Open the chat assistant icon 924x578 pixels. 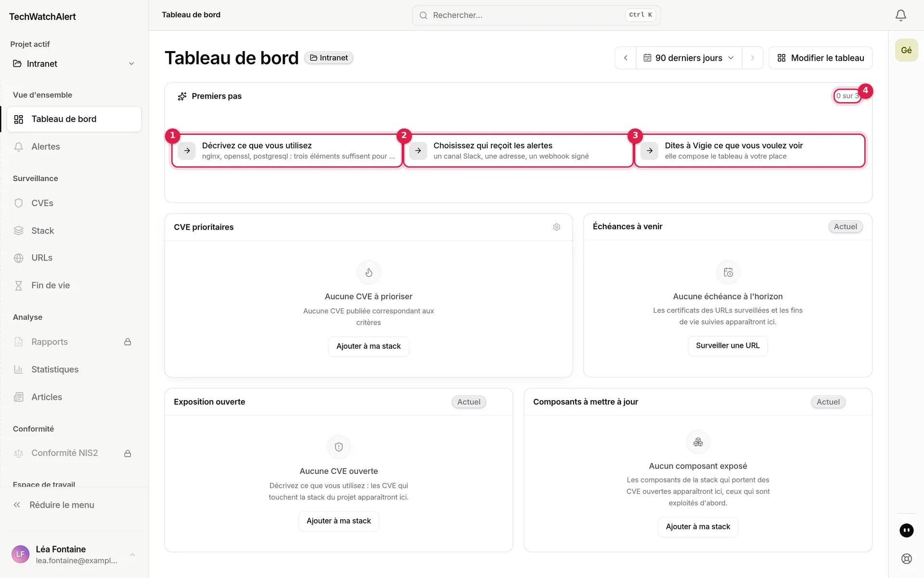pos(906,530)
